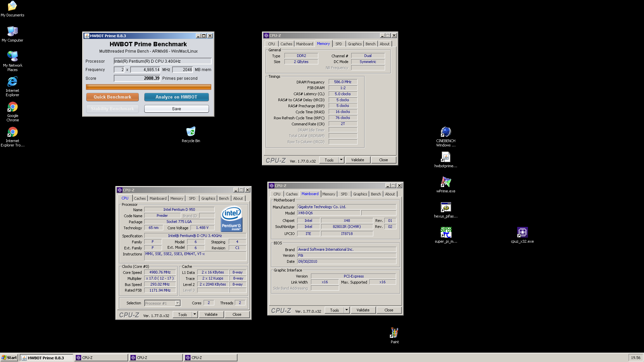
Task: Open My Network Places icon
Action: (x=12, y=61)
